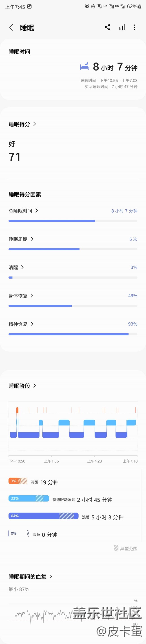Tap the back arrow next to 睡眠

(x=11, y=27)
